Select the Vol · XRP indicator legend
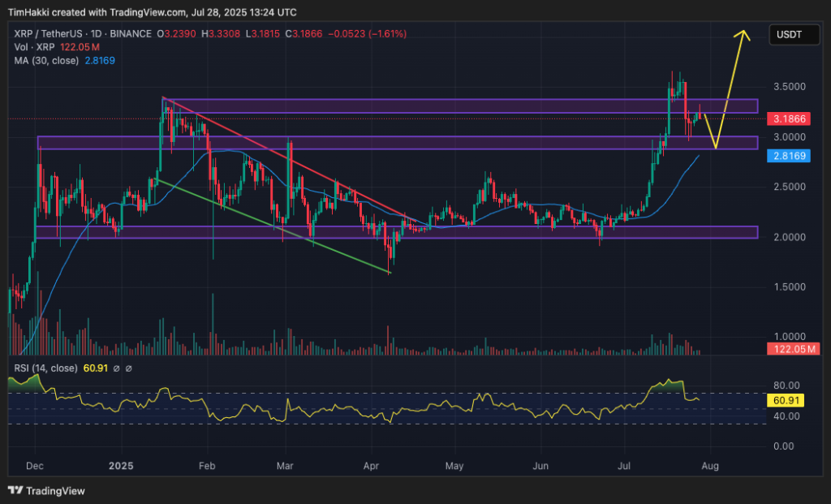The width and height of the screenshot is (831, 504). (31, 46)
